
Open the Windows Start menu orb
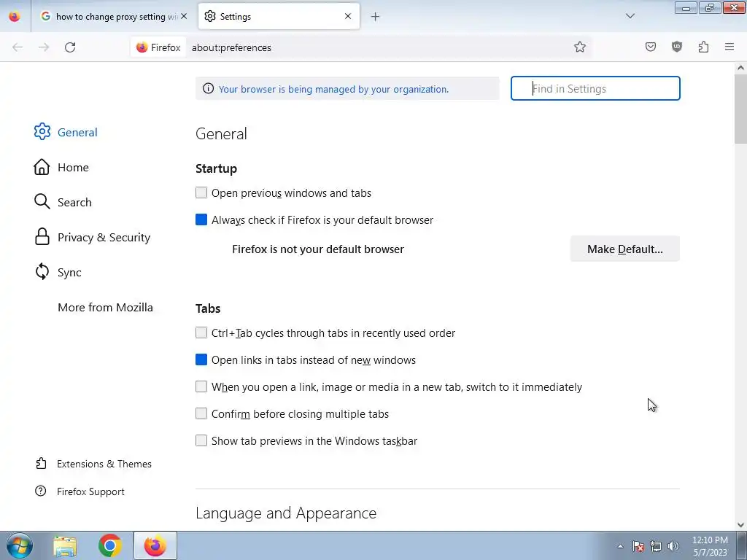[x=20, y=545]
